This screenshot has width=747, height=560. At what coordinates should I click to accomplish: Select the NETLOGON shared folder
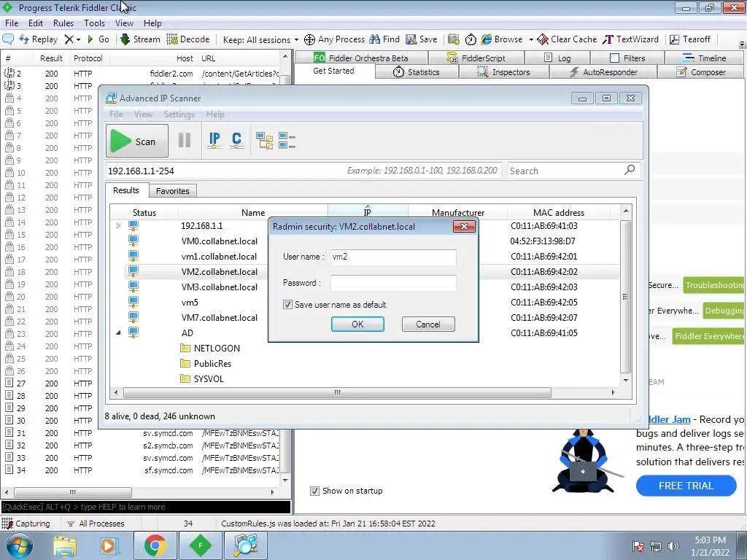tap(210, 348)
